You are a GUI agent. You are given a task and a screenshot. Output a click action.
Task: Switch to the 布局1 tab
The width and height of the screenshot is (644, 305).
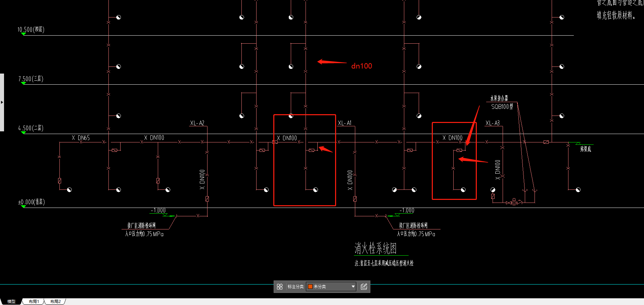point(34,301)
